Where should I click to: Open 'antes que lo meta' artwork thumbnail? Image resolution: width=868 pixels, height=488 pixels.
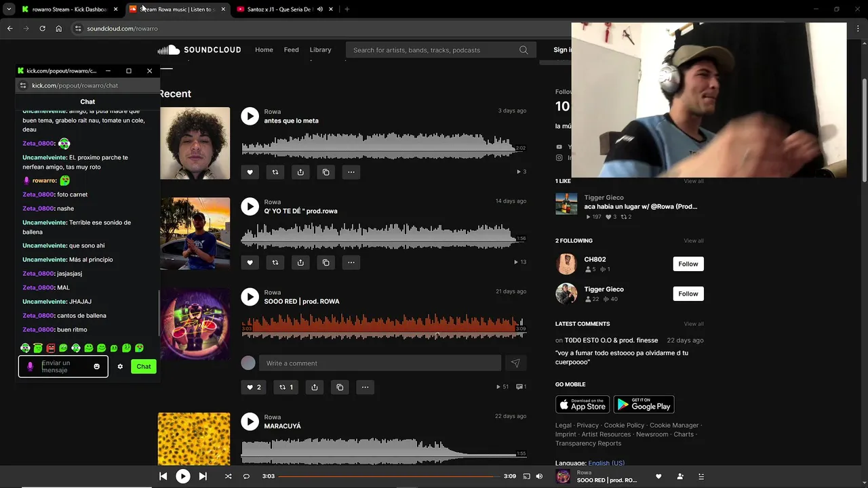click(195, 143)
